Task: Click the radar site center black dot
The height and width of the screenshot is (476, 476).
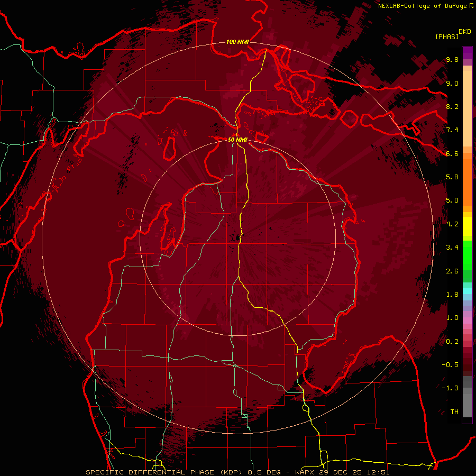Action: pyautogui.click(x=237, y=237)
